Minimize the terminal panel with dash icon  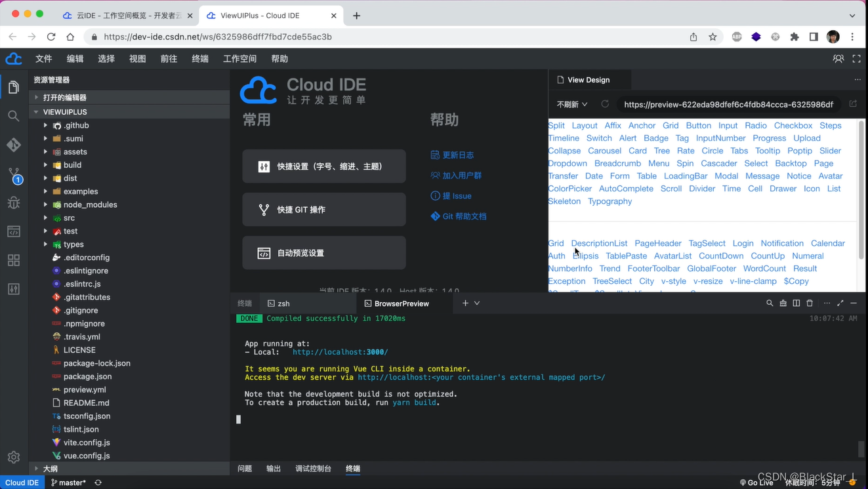point(854,303)
